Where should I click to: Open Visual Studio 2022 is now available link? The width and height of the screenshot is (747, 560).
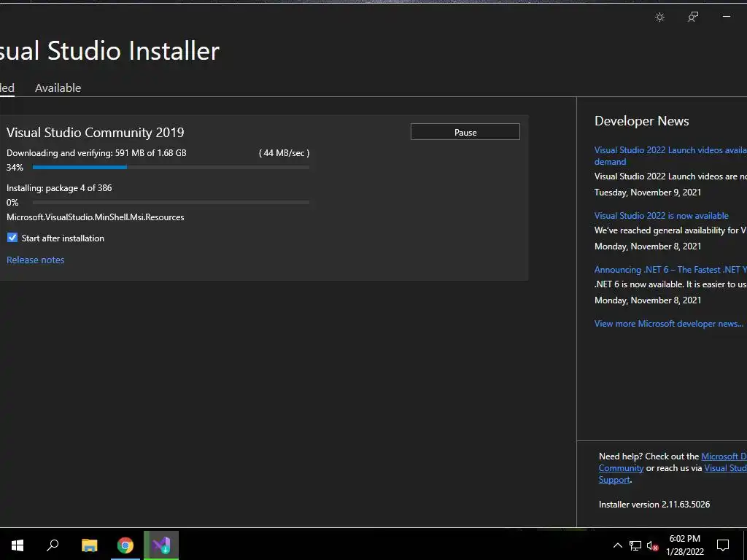pos(661,216)
